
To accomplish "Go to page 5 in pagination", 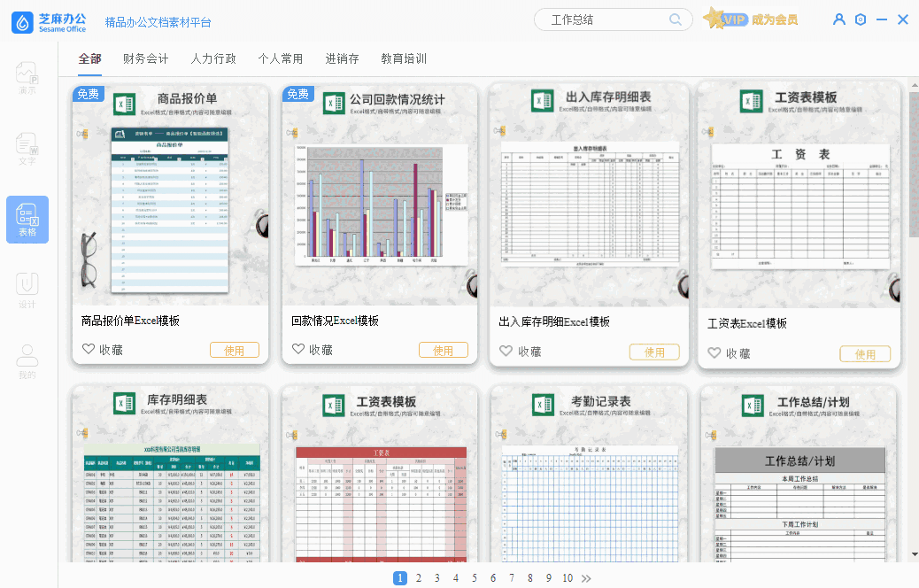I will [x=475, y=578].
